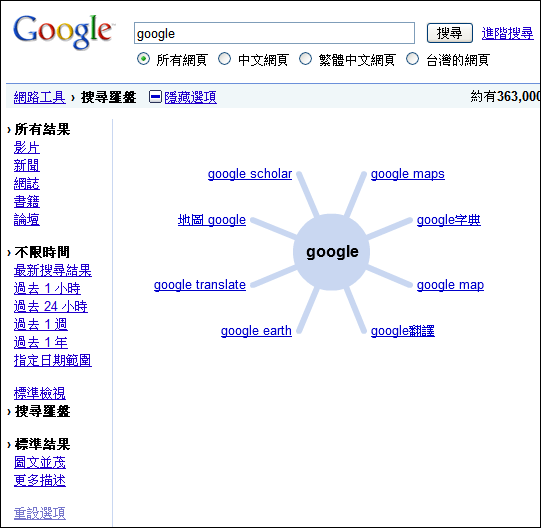Image resolution: width=541 pixels, height=528 pixels.
Task: Filter results by 新聞 in sidebar
Action: (27, 166)
